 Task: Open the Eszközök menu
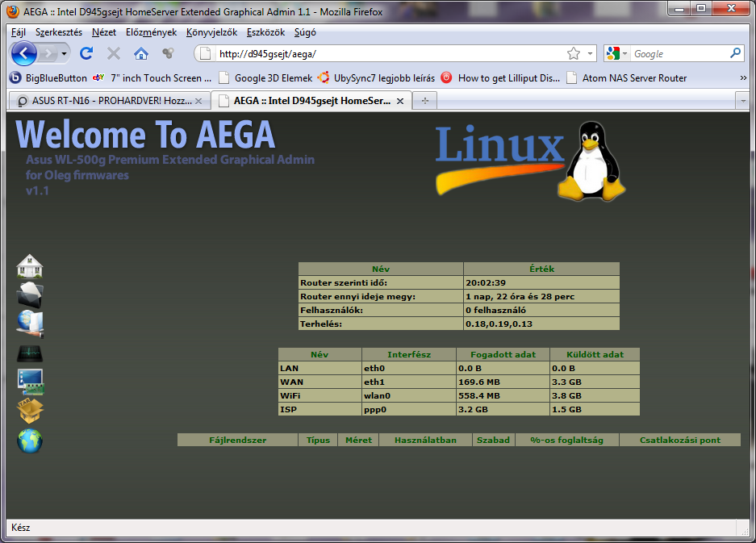(x=265, y=32)
